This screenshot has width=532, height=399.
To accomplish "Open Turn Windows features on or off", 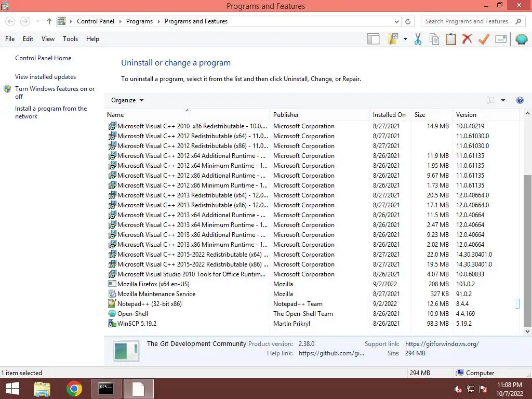I will (55, 92).
